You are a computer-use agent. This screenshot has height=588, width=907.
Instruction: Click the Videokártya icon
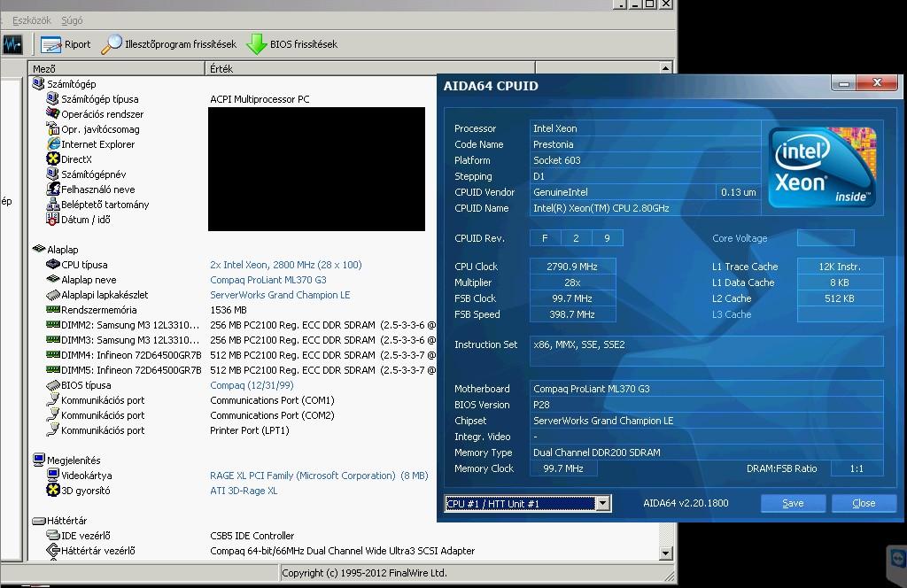click(x=53, y=475)
